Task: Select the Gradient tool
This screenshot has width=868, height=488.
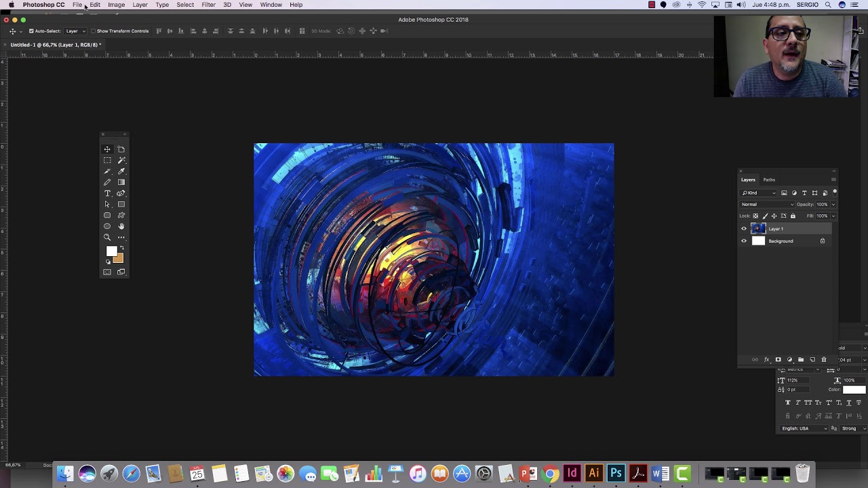Action: [121, 182]
